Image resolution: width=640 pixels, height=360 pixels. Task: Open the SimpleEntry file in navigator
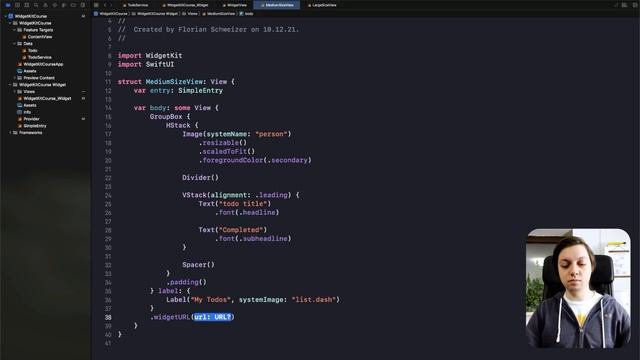[32, 126]
